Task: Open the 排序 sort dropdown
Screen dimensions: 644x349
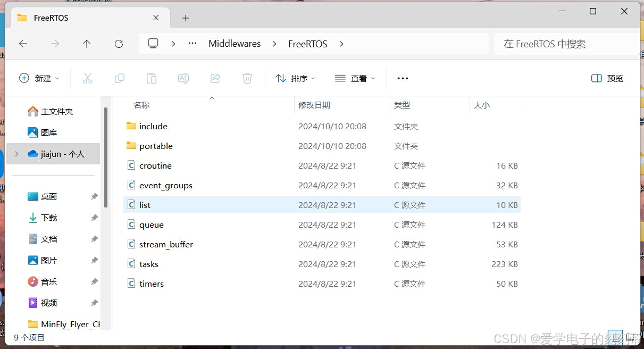Action: click(x=296, y=78)
